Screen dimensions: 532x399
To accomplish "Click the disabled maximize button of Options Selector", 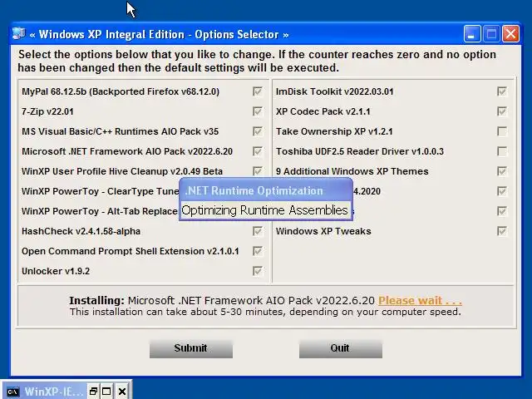I will click(491, 34).
